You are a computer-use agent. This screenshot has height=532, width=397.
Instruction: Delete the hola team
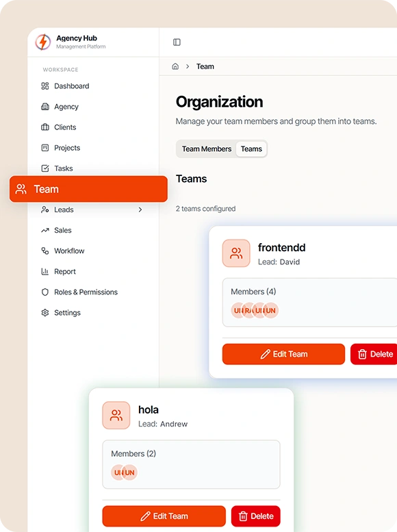click(x=256, y=516)
